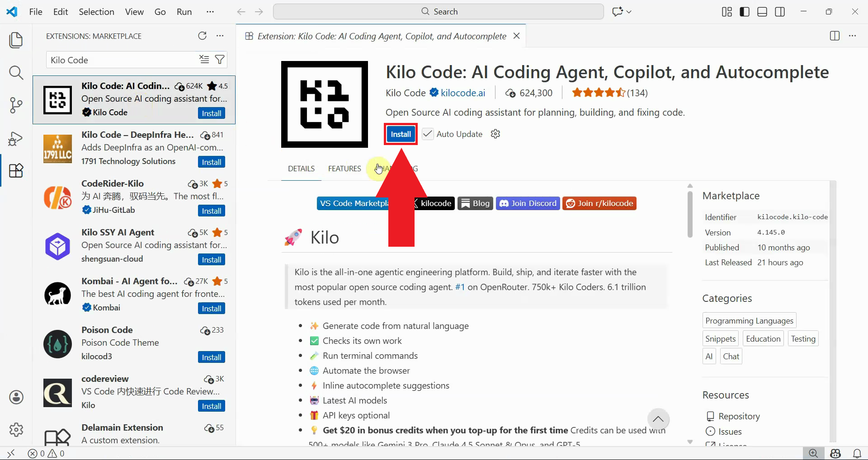This screenshot has width=868, height=460.
Task: Toggle the bottom panel visibility
Action: [762, 11]
